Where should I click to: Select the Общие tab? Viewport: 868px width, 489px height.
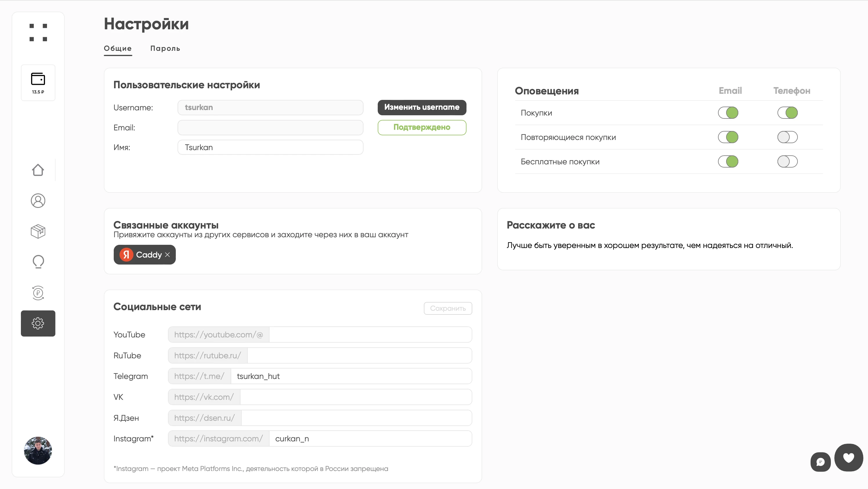point(117,48)
